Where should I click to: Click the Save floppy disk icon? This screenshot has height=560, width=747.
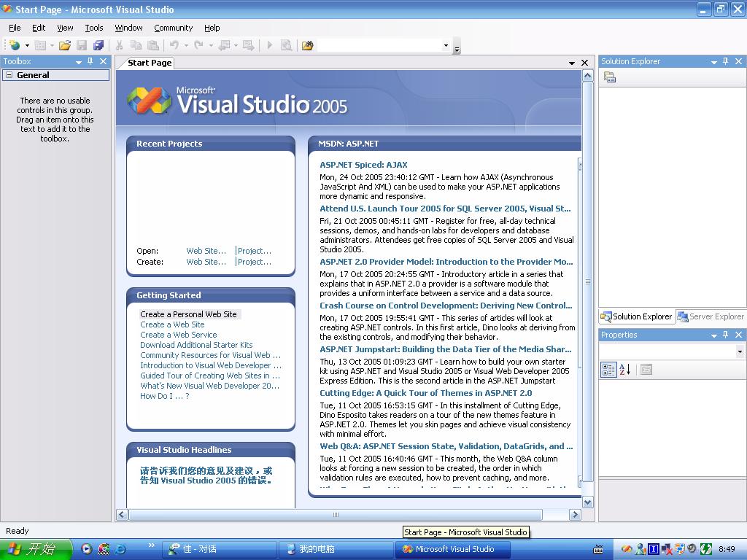click(82, 45)
